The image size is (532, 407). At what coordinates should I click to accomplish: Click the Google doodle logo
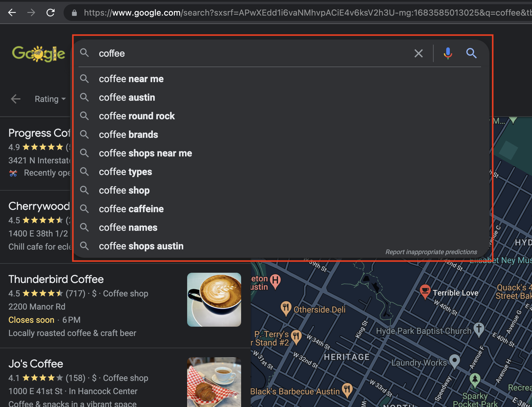38,53
